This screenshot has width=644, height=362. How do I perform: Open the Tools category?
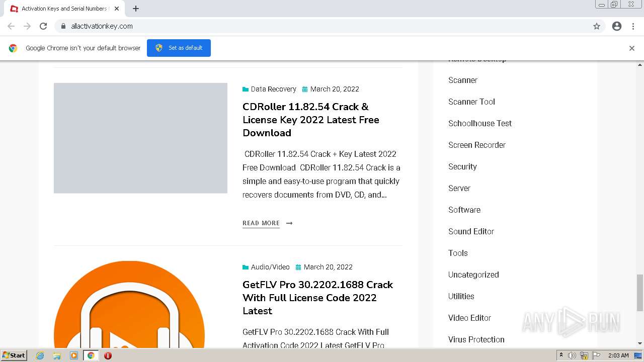click(458, 253)
